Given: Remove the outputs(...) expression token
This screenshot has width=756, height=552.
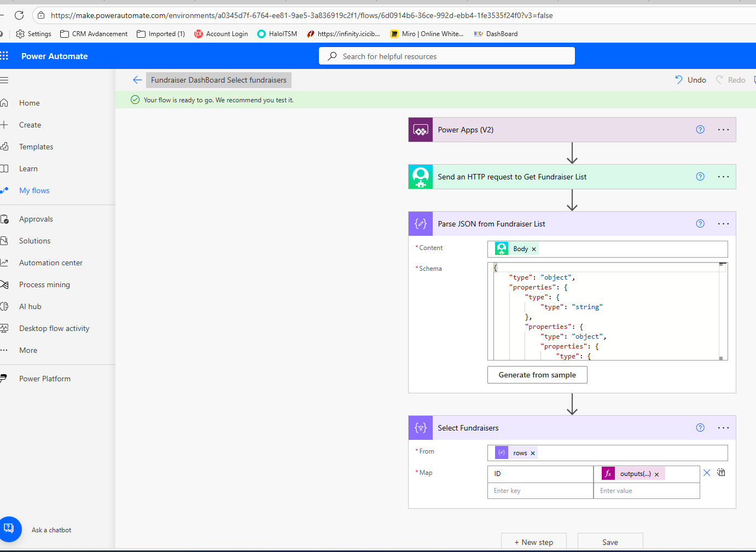Looking at the screenshot, I should [x=656, y=474].
